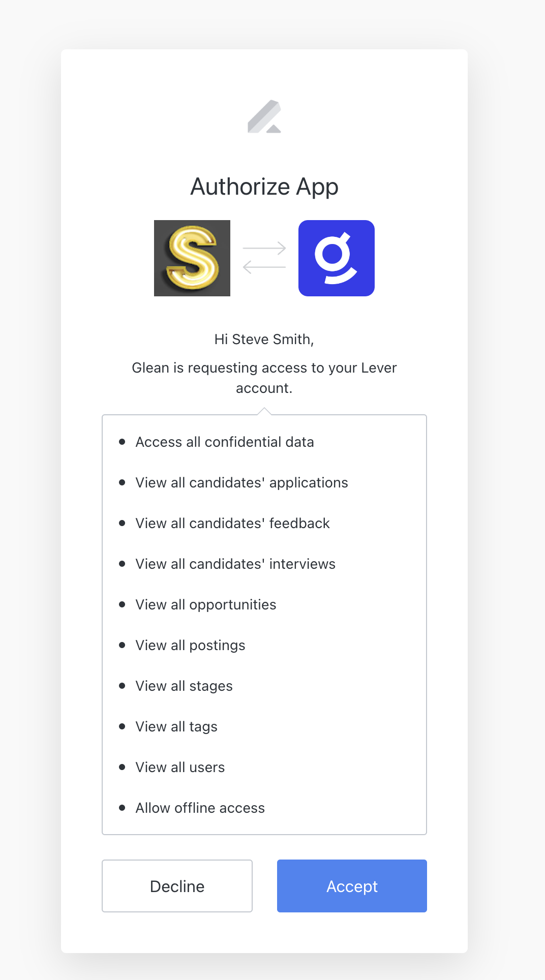Select the 'View all candidates' interviews' entry
Viewport: 545px width, 980px height.
click(x=235, y=564)
